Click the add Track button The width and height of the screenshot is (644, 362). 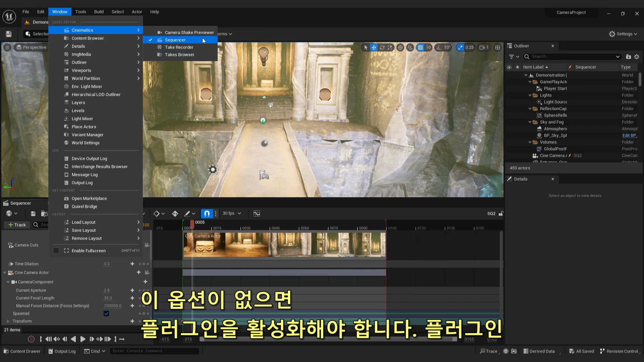click(x=17, y=225)
